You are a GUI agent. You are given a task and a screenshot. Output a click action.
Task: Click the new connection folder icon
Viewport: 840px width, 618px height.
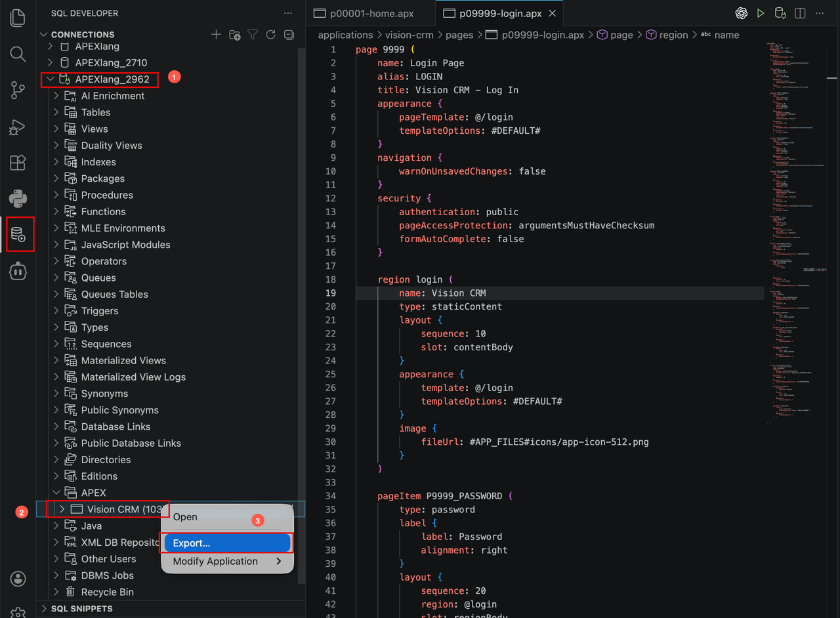(x=234, y=35)
